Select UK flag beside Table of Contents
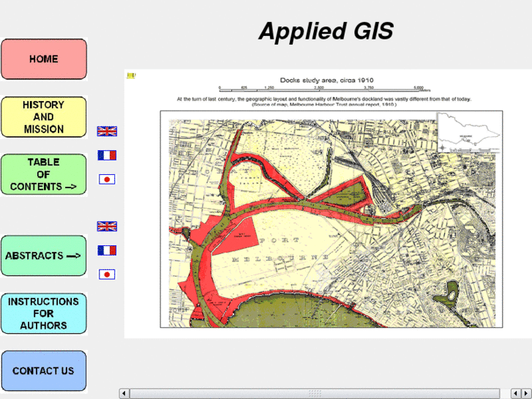 coord(107,131)
